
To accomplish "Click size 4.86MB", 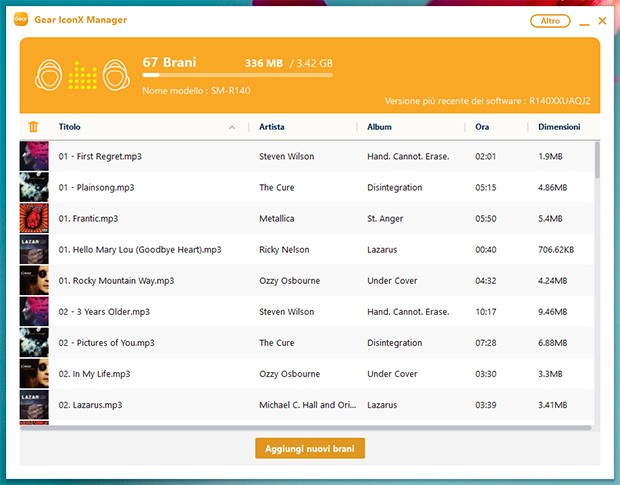I will click(552, 187).
